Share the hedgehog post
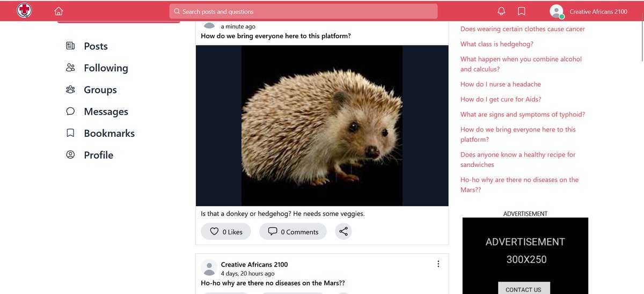The image size is (644, 294). point(343,231)
